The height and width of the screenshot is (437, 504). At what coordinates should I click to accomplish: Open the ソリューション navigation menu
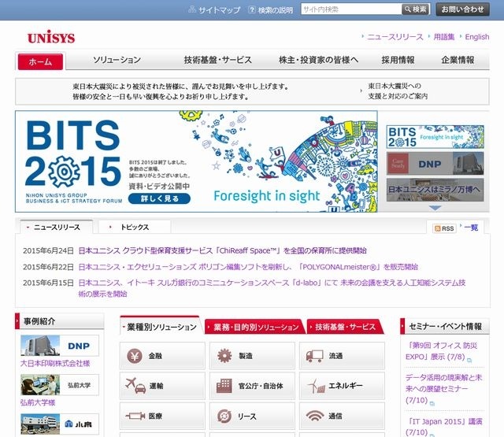(x=117, y=60)
